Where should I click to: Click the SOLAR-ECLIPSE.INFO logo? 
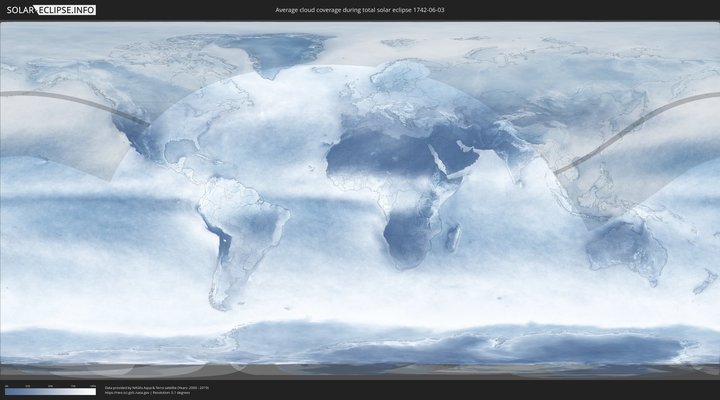pyautogui.click(x=51, y=10)
